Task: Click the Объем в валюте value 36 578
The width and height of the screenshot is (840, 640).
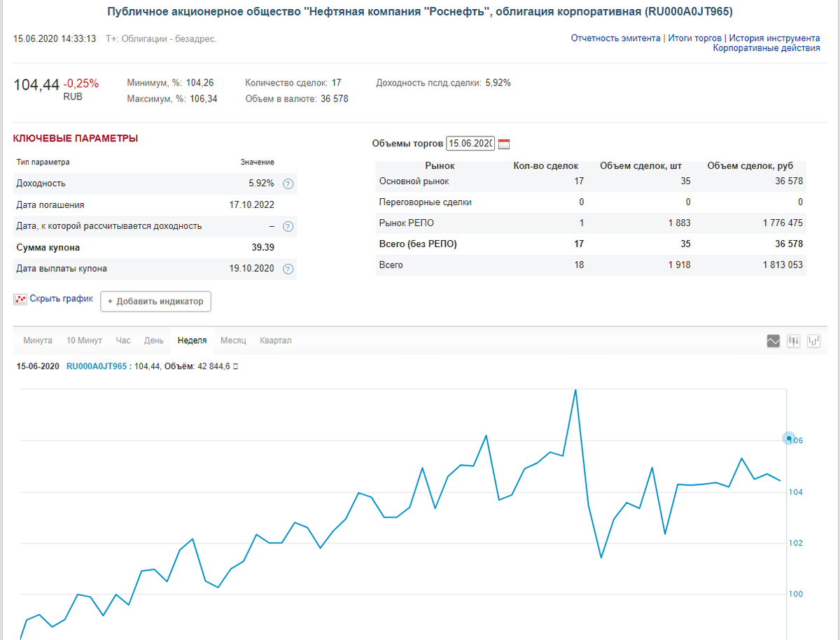Action: pos(335,99)
